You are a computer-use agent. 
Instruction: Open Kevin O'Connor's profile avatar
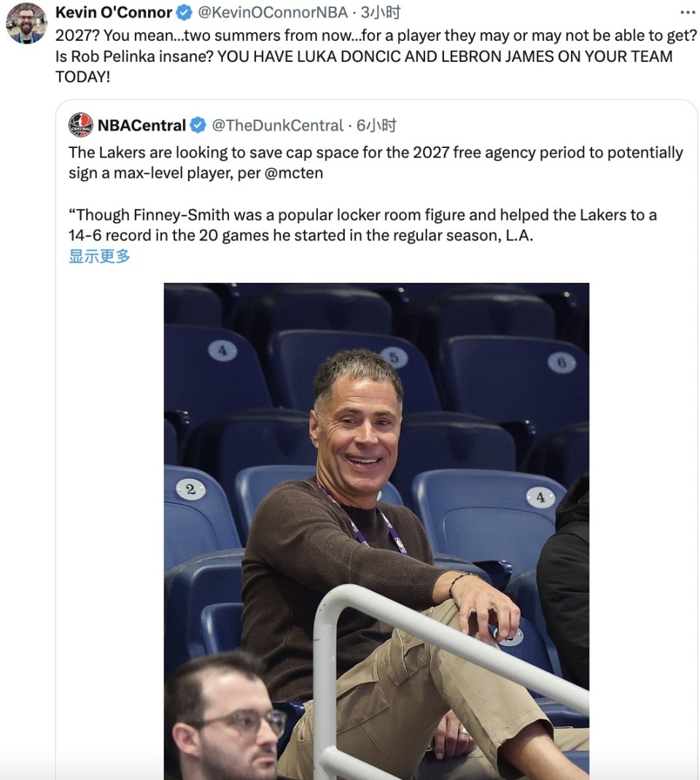[26, 23]
